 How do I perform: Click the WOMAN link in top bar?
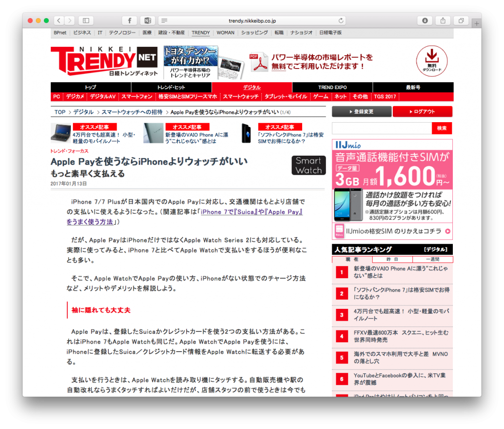(x=225, y=33)
